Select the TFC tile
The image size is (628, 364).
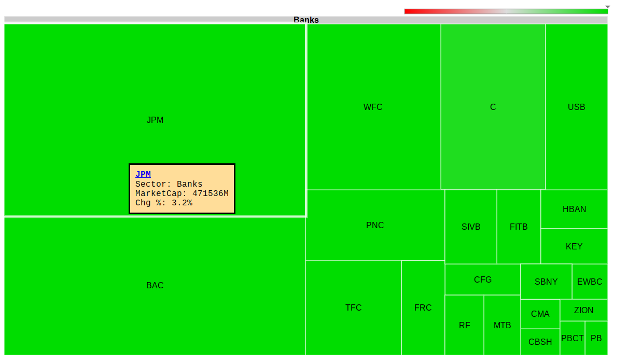pos(354,308)
